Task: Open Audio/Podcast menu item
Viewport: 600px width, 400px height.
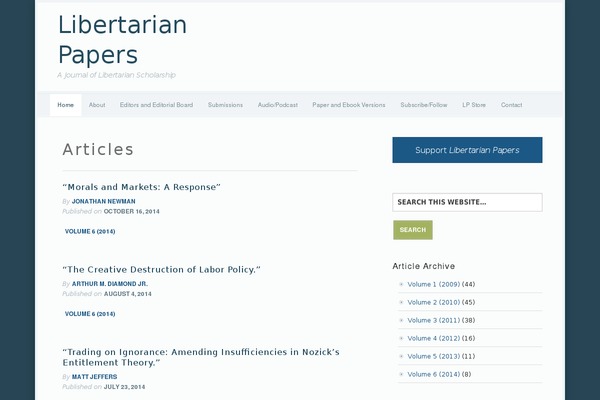Action: (x=278, y=105)
